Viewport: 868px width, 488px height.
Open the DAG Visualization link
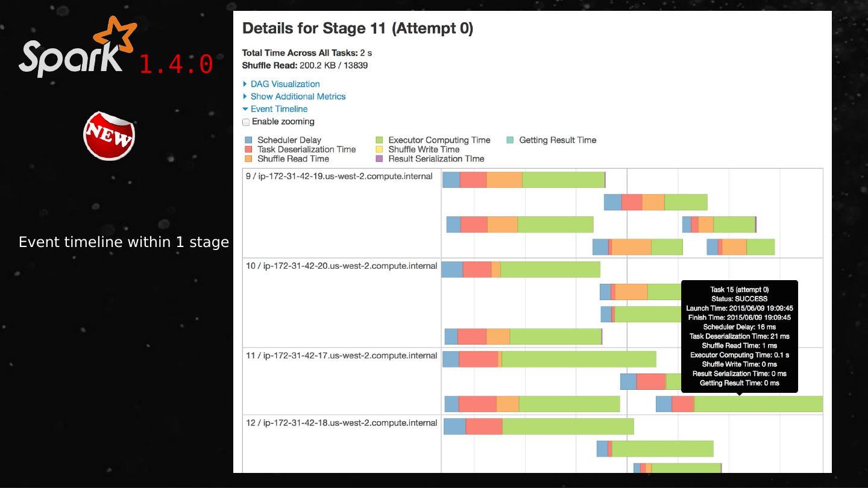pyautogui.click(x=285, y=84)
